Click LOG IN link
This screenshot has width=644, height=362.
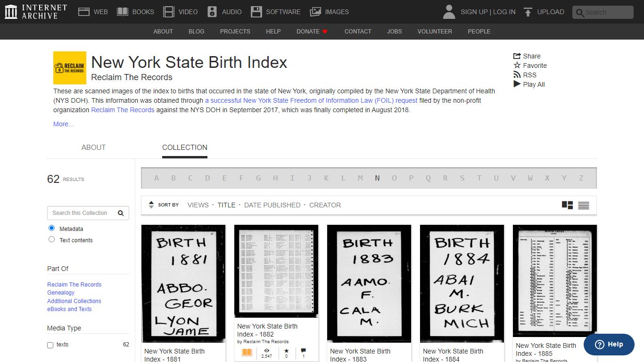click(504, 12)
